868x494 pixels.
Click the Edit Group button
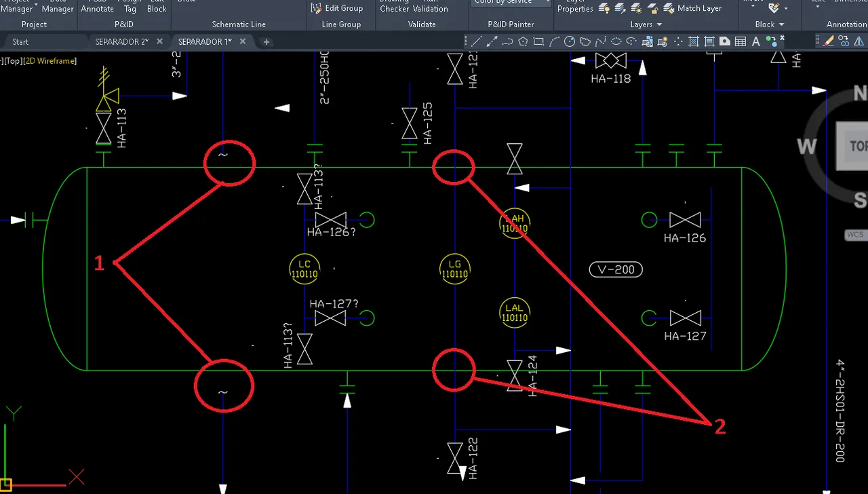coord(337,8)
